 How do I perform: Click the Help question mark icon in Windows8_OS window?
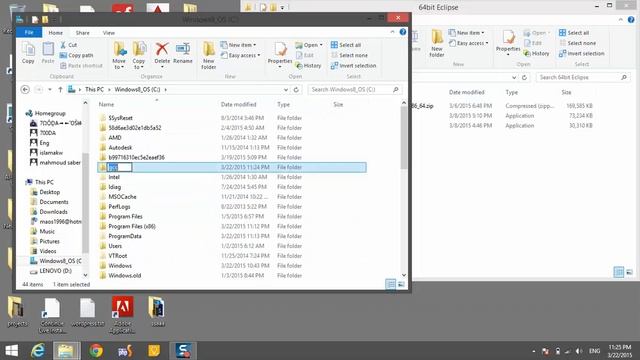[x=403, y=32]
